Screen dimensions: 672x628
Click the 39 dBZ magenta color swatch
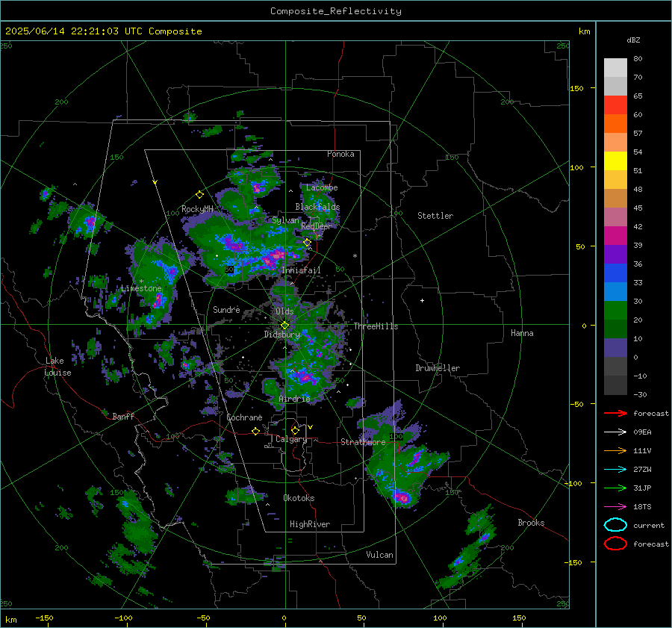coord(615,236)
